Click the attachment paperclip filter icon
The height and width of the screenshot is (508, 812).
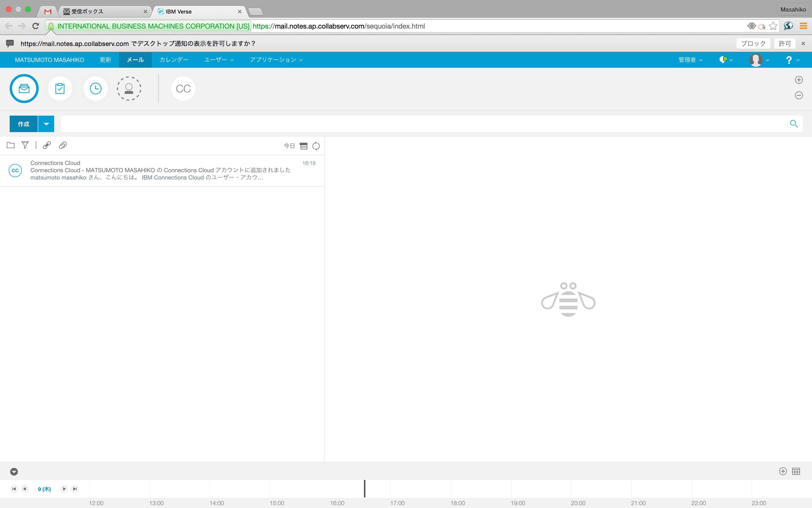(x=63, y=145)
